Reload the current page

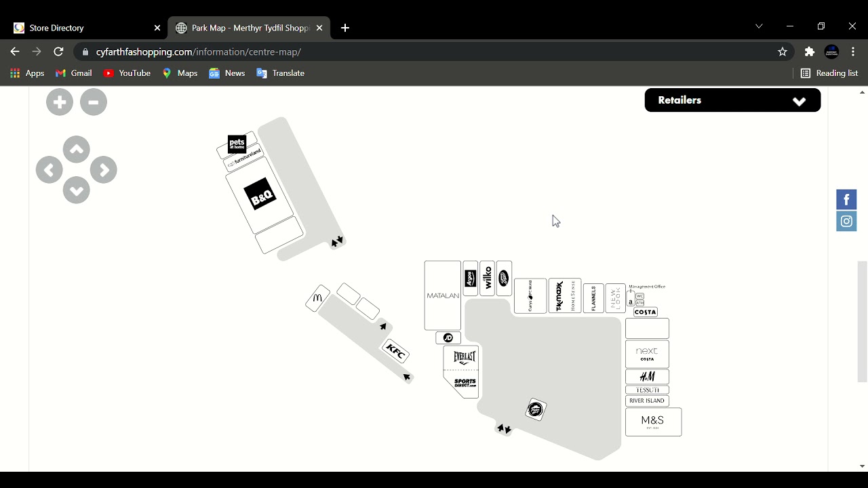click(x=58, y=52)
